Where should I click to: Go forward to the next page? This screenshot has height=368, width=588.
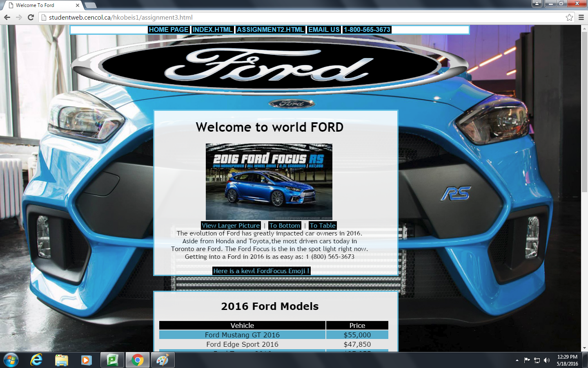pos(19,17)
